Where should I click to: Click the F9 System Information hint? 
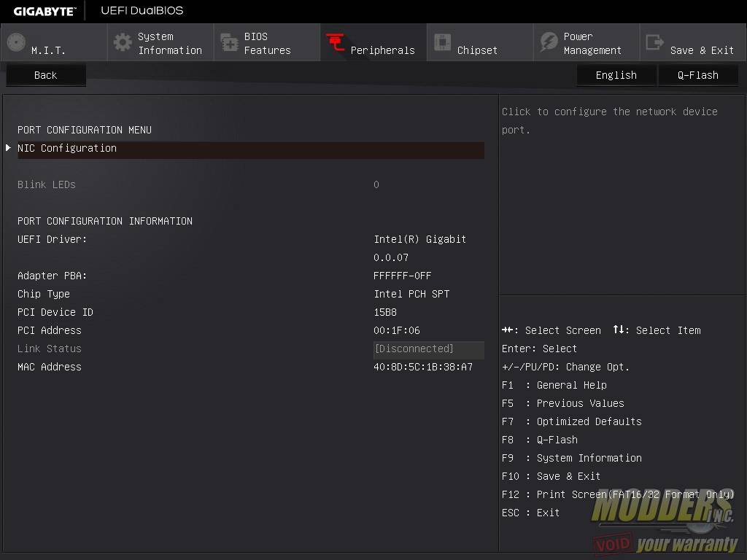pos(572,458)
